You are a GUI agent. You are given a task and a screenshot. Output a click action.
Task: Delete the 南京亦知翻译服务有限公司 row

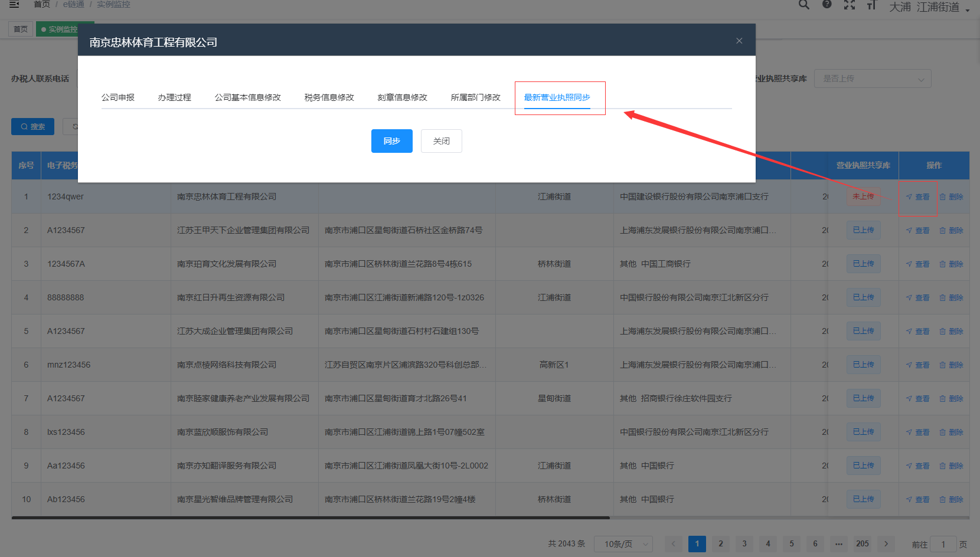point(952,466)
